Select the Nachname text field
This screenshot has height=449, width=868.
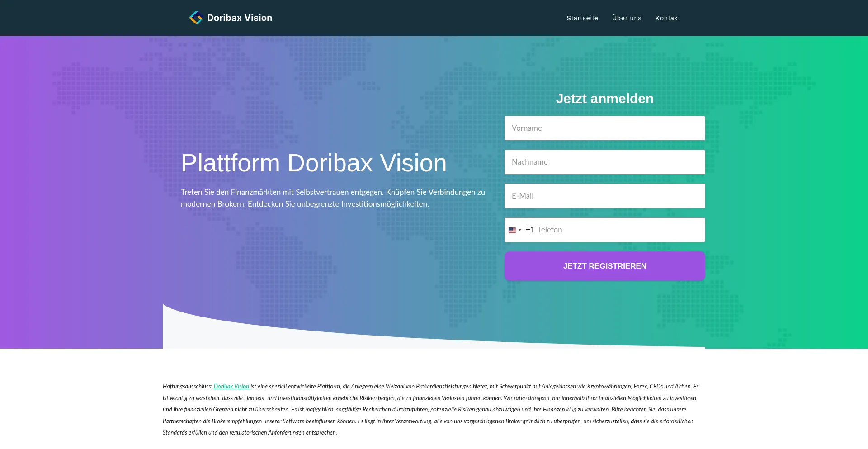604,162
